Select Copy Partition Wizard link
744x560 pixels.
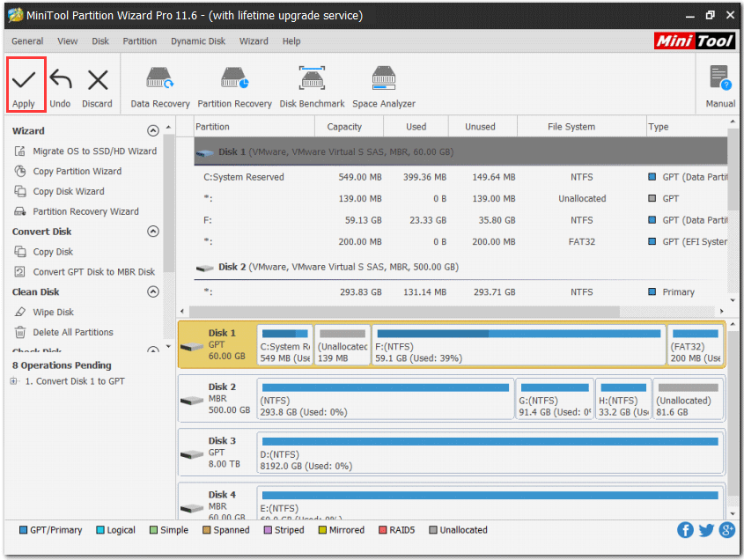click(x=77, y=171)
